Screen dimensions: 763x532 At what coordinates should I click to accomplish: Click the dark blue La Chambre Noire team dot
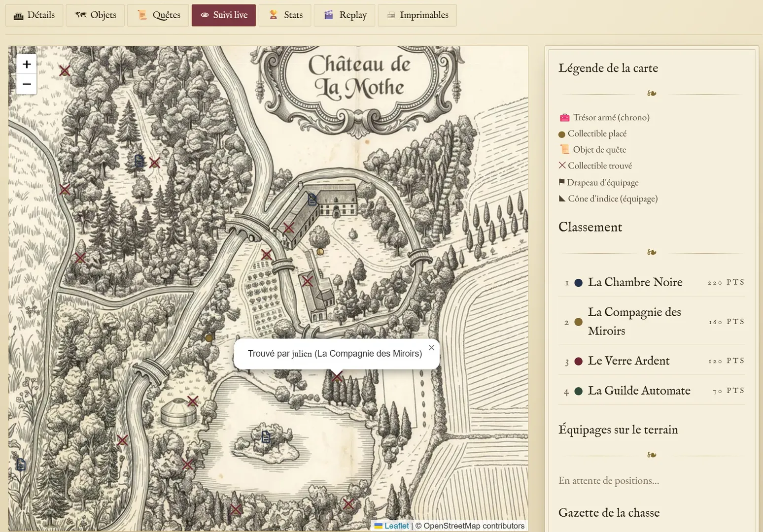[579, 283]
